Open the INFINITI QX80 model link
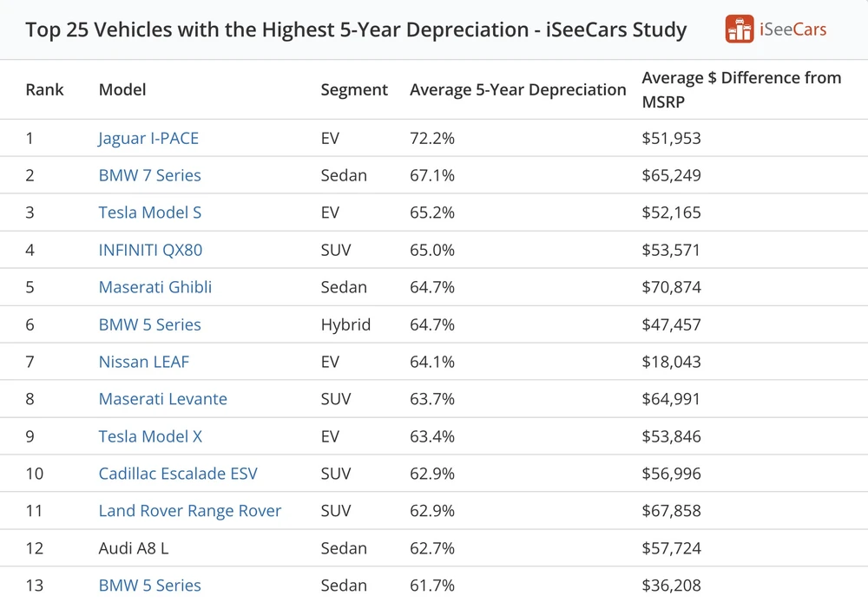Screen dimensions: 868x602 pyautogui.click(x=150, y=250)
